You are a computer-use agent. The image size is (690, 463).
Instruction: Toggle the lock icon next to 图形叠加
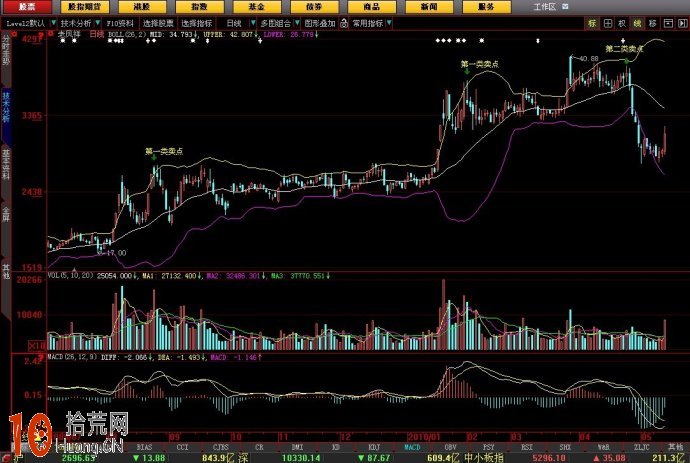tap(344, 23)
